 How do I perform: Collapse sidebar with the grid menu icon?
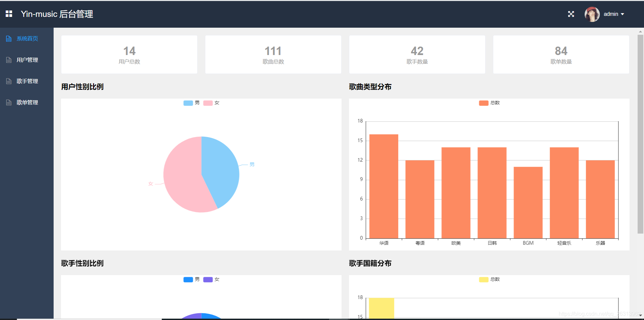click(9, 14)
